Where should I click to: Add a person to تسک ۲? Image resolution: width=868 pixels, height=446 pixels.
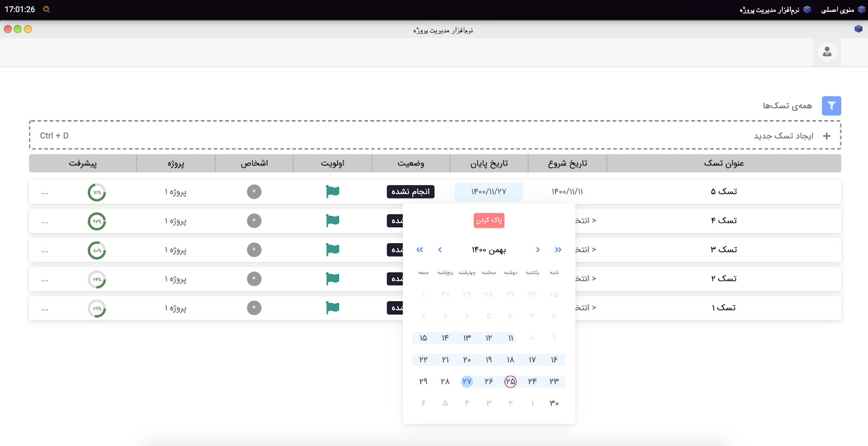[x=254, y=279]
